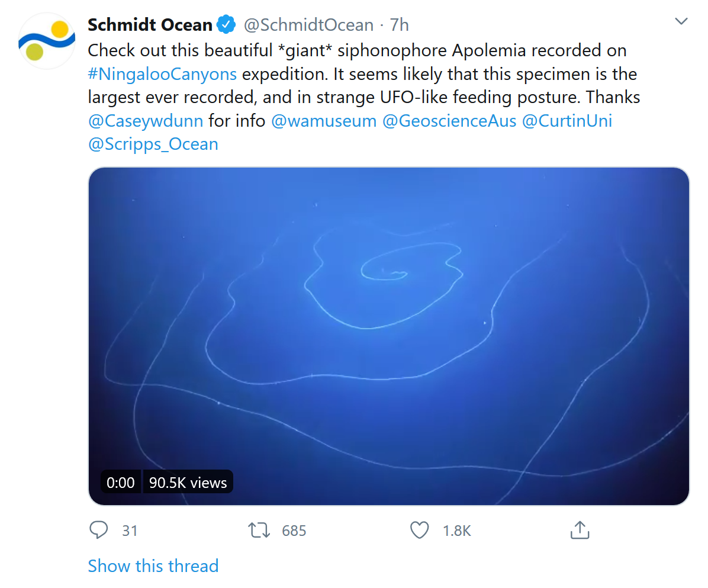Click the @SchmidtOcean handle text
Image resolution: width=708 pixels, height=588 pixels.
pyautogui.click(x=308, y=25)
